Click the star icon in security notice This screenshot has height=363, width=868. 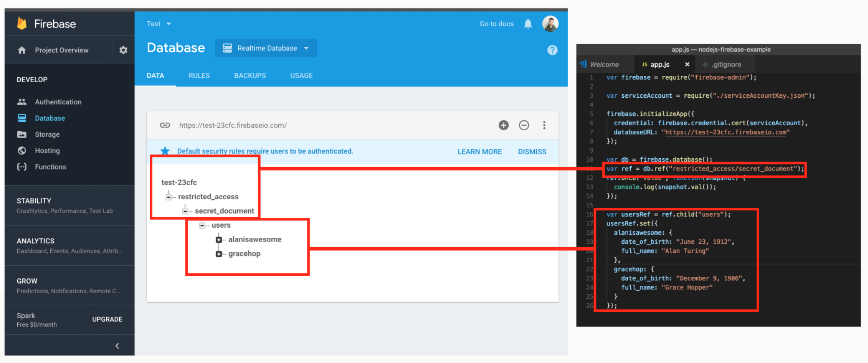pos(165,151)
